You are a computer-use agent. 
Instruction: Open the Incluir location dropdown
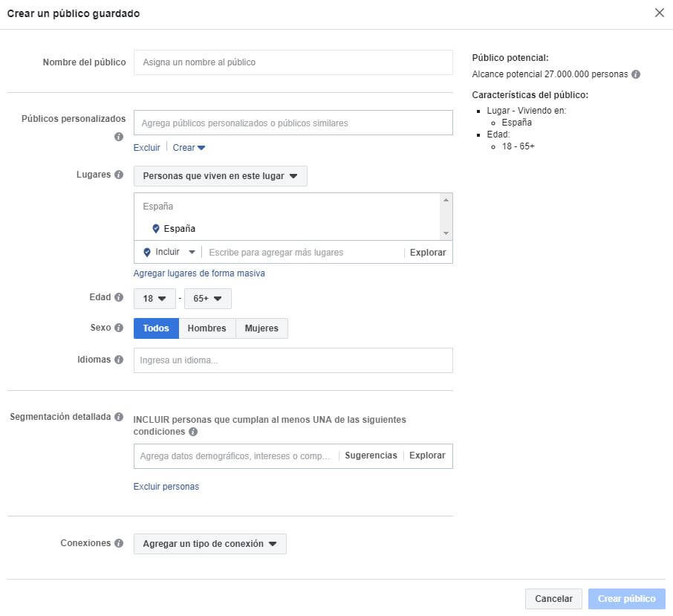pos(169,253)
